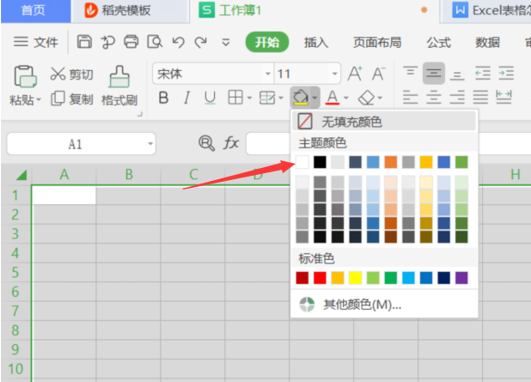Choose 无填充颜色 option
This screenshot has height=382, width=531.
click(384, 121)
